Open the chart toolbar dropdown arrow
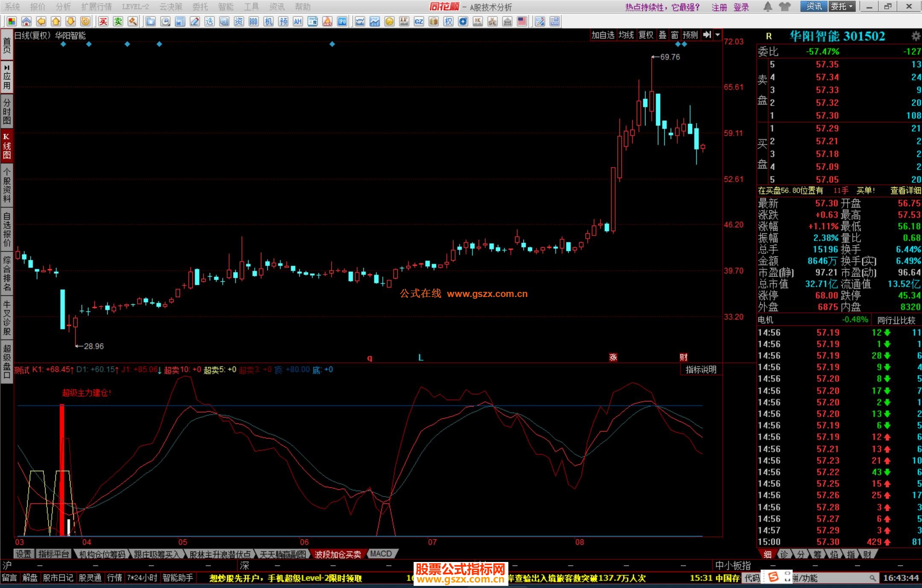 pyautogui.click(x=718, y=35)
